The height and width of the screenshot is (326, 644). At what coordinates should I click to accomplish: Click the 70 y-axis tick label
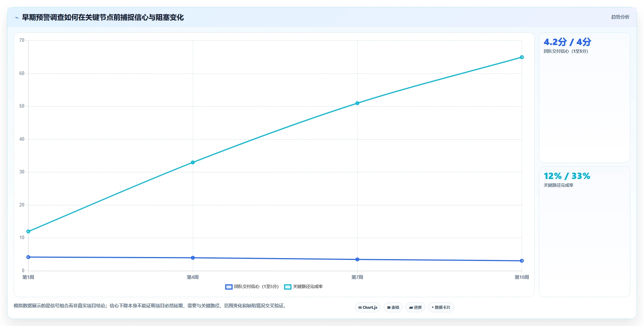[x=22, y=40]
